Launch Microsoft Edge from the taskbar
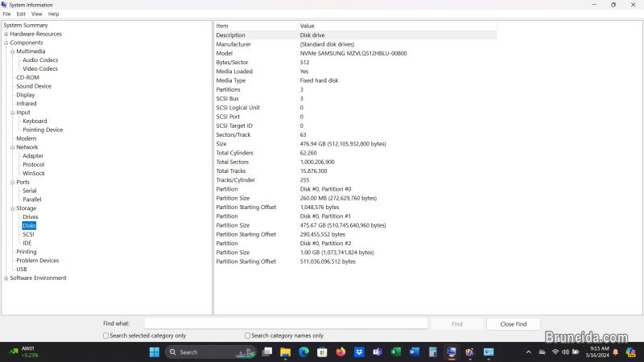 click(304, 352)
